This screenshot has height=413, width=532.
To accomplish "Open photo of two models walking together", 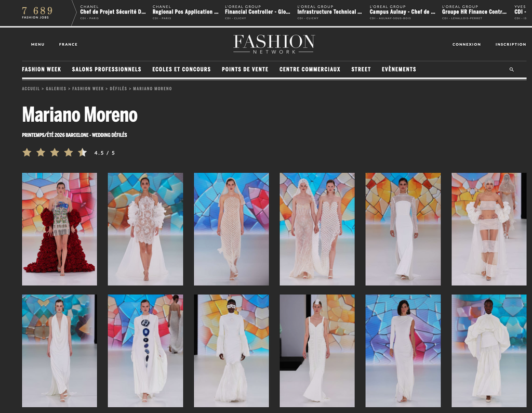I will (317, 229).
